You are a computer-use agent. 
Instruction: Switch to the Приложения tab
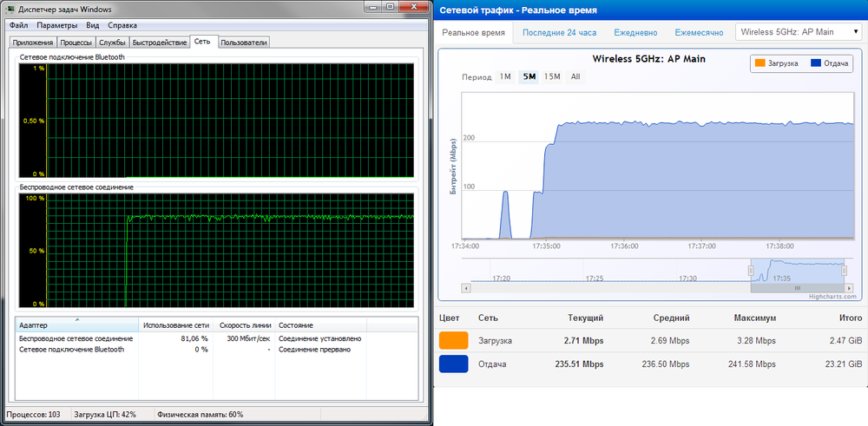coord(33,43)
